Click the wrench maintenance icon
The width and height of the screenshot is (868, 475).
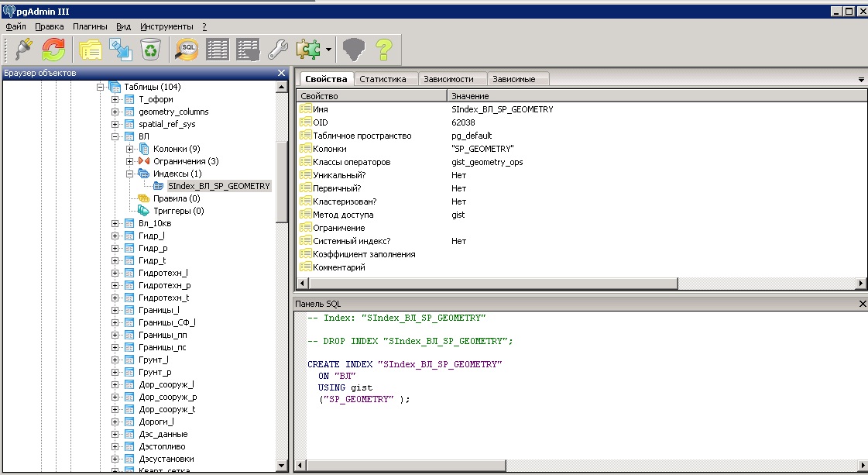(x=278, y=50)
